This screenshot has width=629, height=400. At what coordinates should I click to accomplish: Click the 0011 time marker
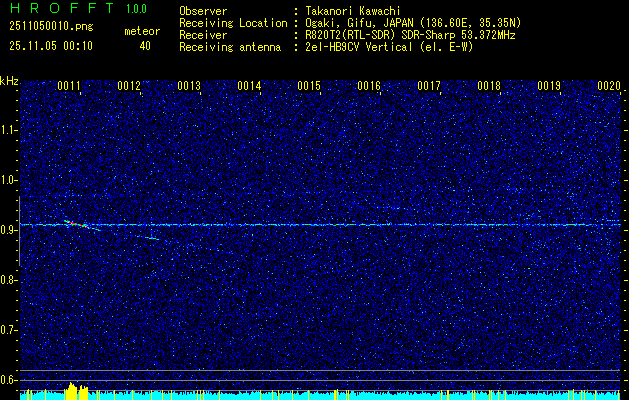[x=69, y=86]
